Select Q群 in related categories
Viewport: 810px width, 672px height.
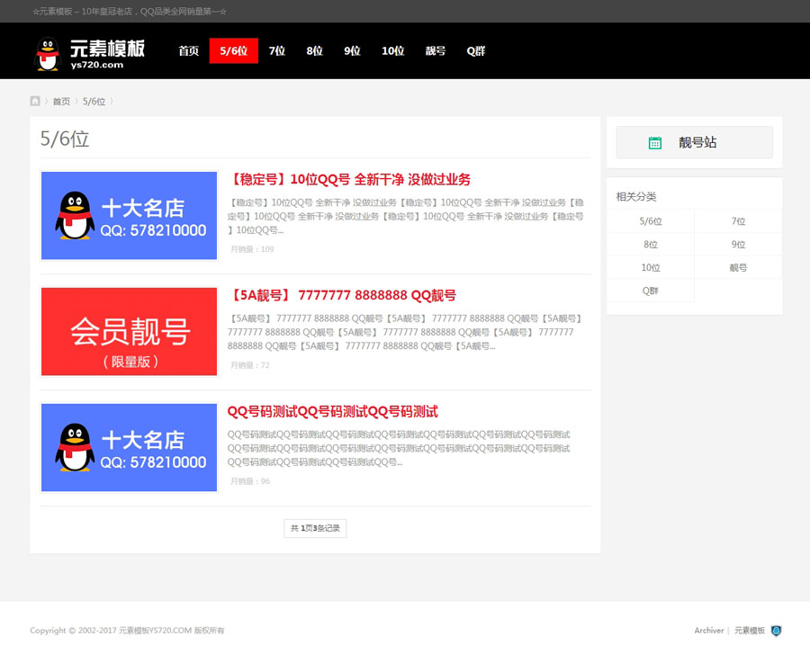pos(651,291)
